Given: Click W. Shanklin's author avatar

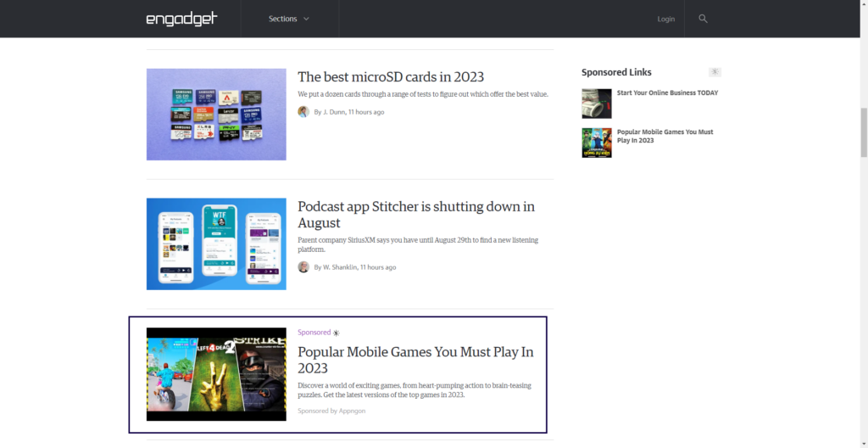Looking at the screenshot, I should coord(303,267).
